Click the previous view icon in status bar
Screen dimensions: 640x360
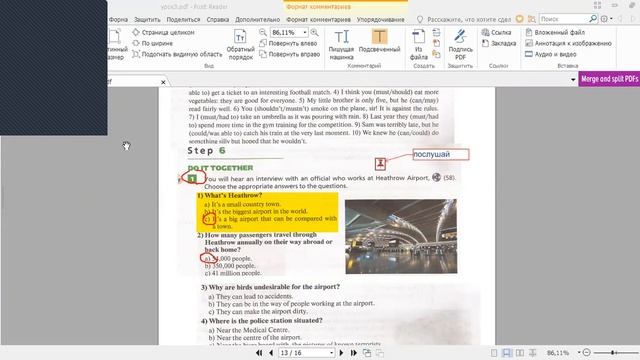(x=367, y=353)
